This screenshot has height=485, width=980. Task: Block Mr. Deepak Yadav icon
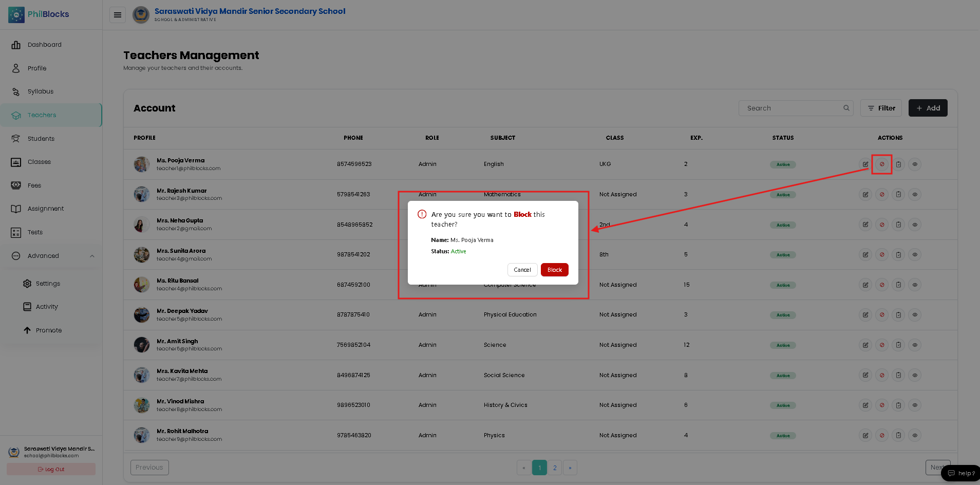882,315
